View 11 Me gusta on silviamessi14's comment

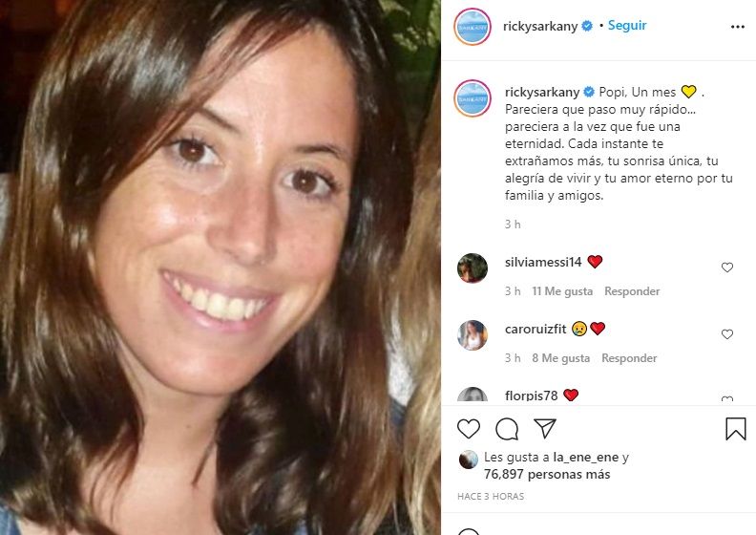562,291
